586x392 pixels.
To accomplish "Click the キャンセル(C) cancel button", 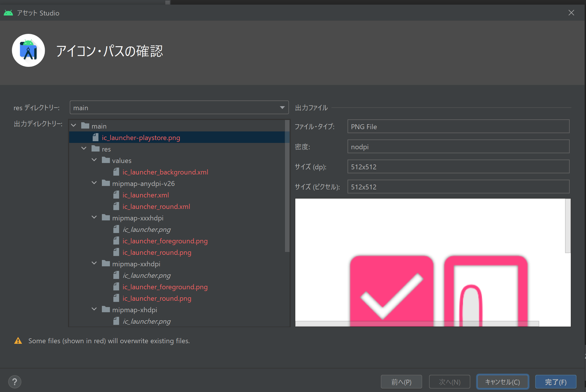I will pyautogui.click(x=502, y=382).
